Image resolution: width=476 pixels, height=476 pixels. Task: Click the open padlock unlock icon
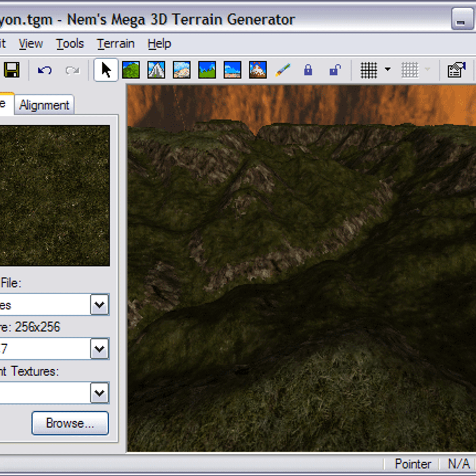coord(334,70)
